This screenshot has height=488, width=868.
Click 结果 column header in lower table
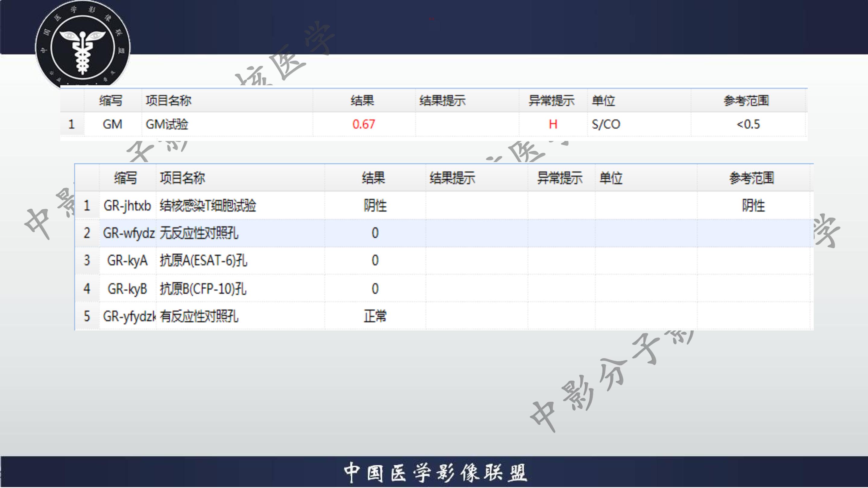coord(373,178)
